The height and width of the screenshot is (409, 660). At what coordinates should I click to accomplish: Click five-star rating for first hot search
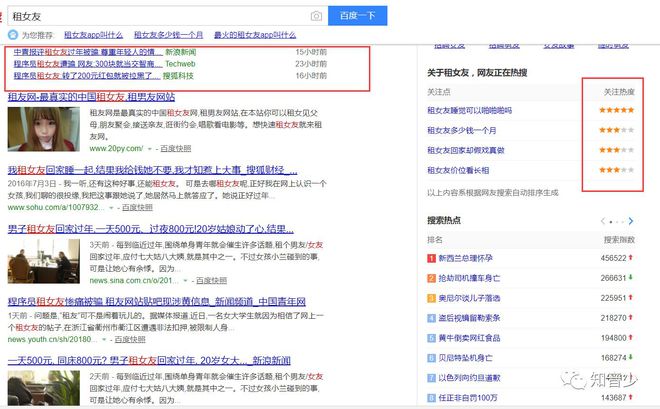pyautogui.click(x=617, y=110)
